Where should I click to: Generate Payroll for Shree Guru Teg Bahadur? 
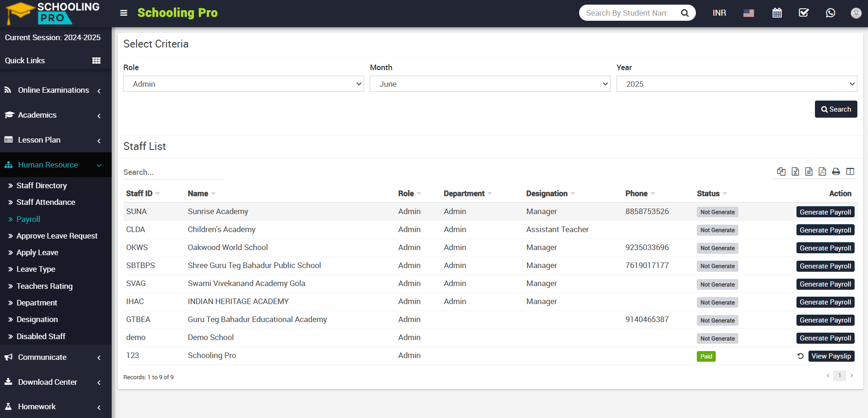[825, 266]
